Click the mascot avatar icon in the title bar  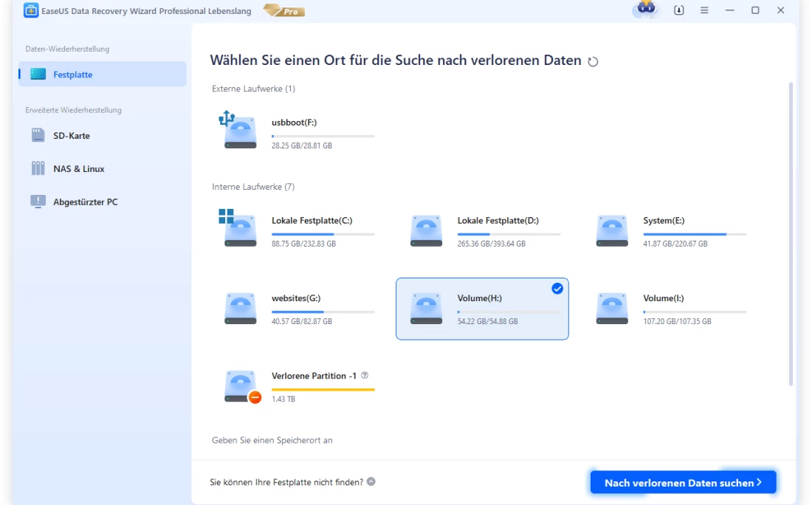[x=645, y=10]
